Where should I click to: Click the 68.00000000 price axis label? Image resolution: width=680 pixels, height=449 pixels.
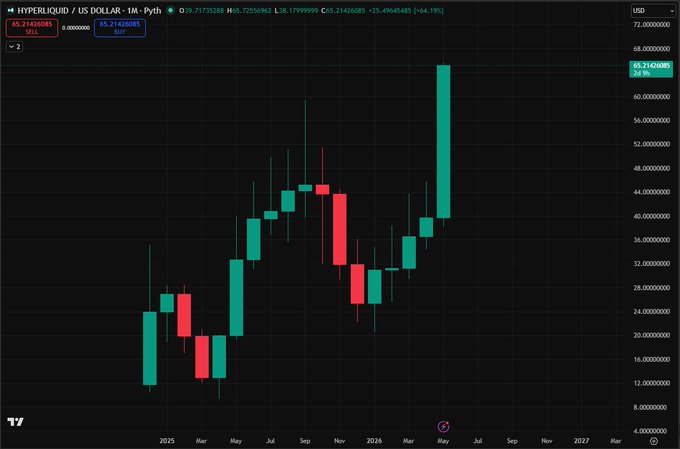[651, 49]
